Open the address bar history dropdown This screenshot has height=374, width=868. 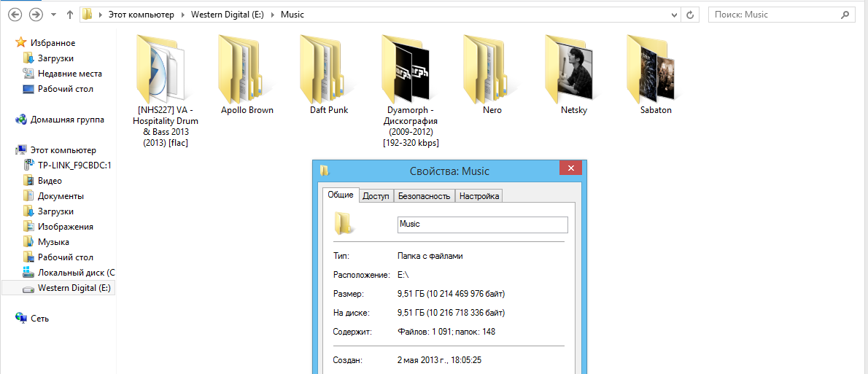coord(675,15)
